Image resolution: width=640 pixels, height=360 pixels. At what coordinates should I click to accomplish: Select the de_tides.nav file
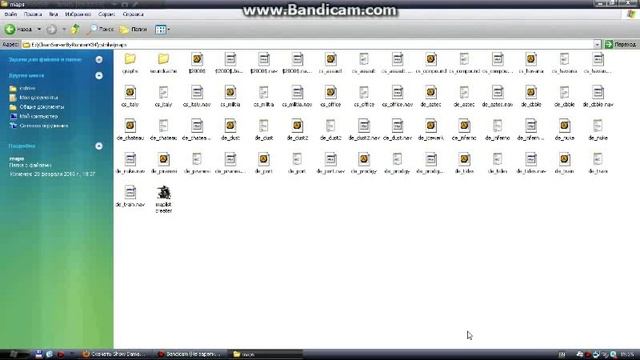(531, 163)
